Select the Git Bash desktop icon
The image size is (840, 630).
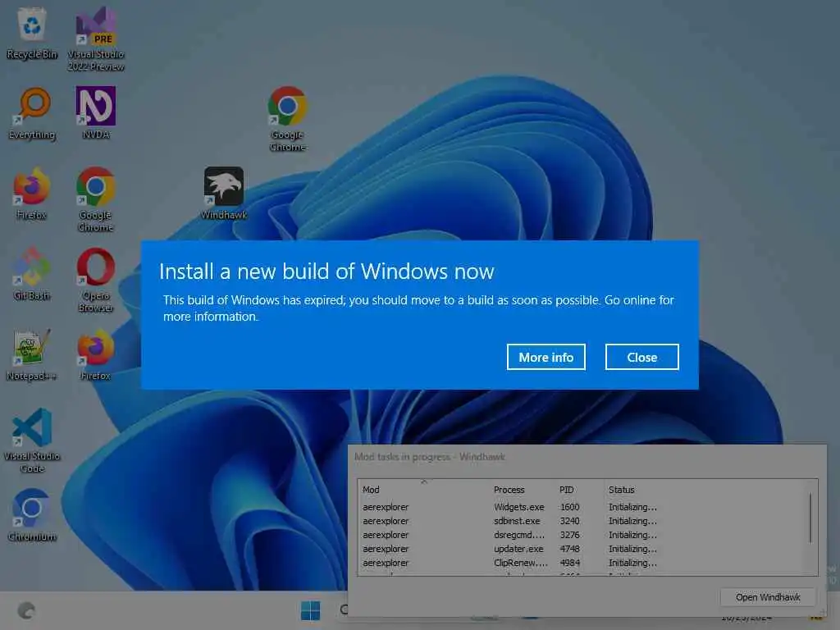coord(32,274)
